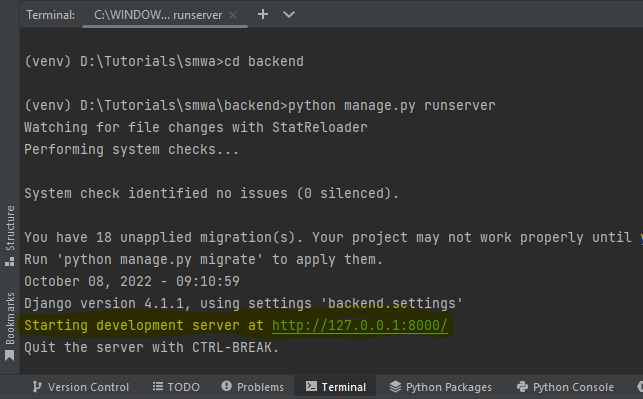The image size is (643, 399).
Task: Click the 'Quit the server with CTRL-BREAK' output line
Action: coord(151,348)
